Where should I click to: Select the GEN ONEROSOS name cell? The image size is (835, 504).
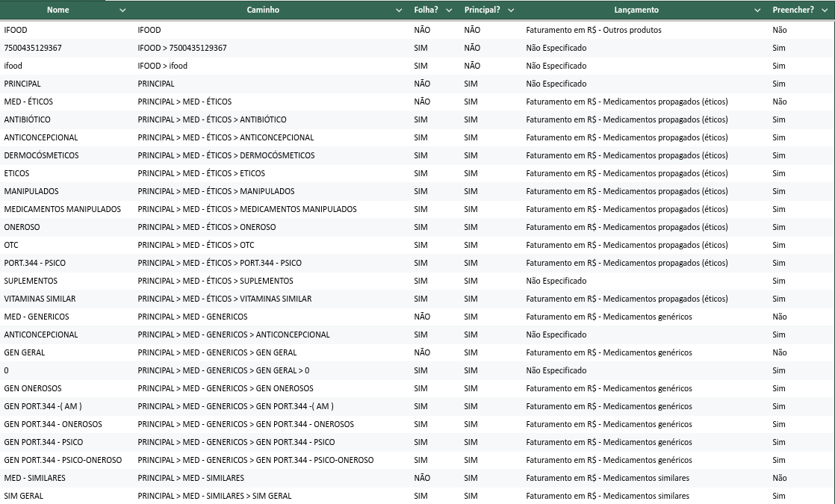pyautogui.click(x=33, y=388)
